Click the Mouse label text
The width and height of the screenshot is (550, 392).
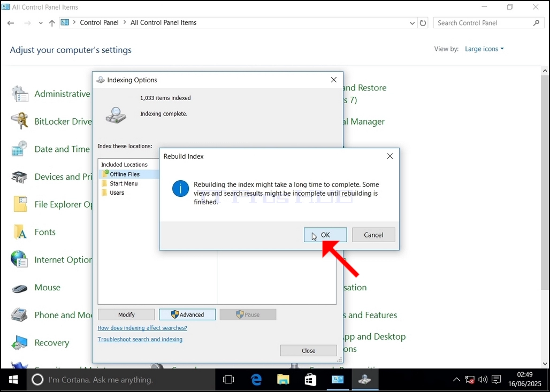(48, 287)
